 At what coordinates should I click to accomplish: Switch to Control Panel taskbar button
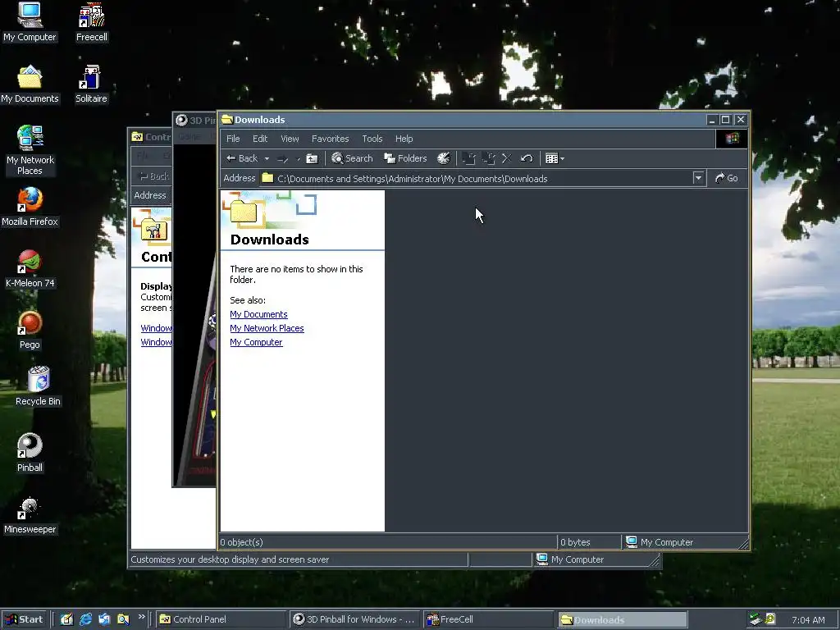click(221, 619)
